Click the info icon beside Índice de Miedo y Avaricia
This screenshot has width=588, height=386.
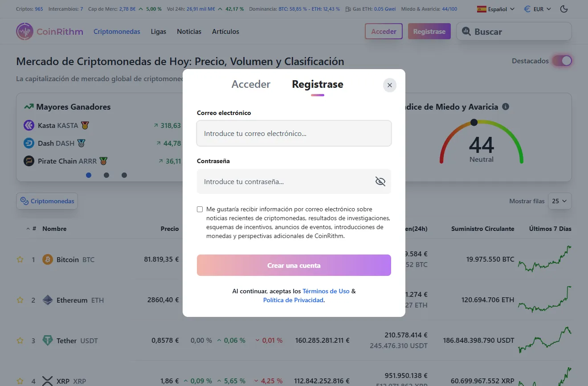(x=506, y=106)
